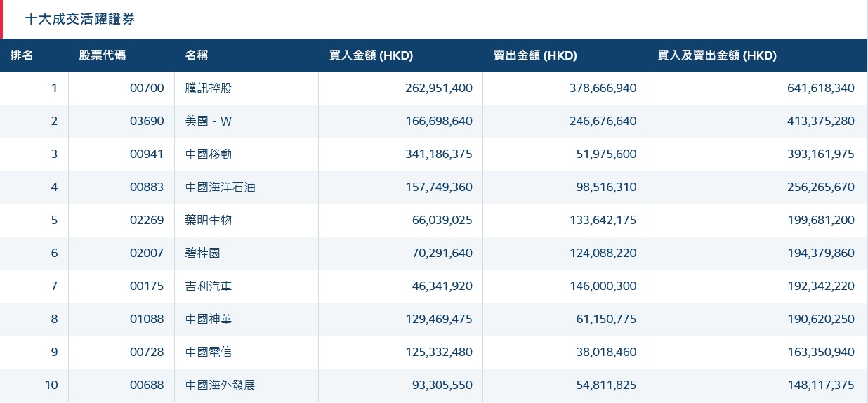Click the 買入及賣出金額 (HKD) column header

[x=717, y=55]
